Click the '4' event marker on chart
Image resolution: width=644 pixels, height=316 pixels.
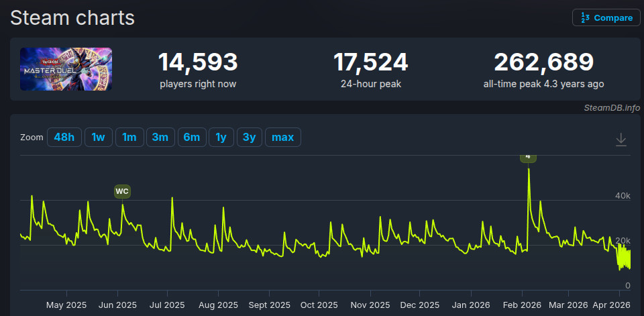coord(528,157)
